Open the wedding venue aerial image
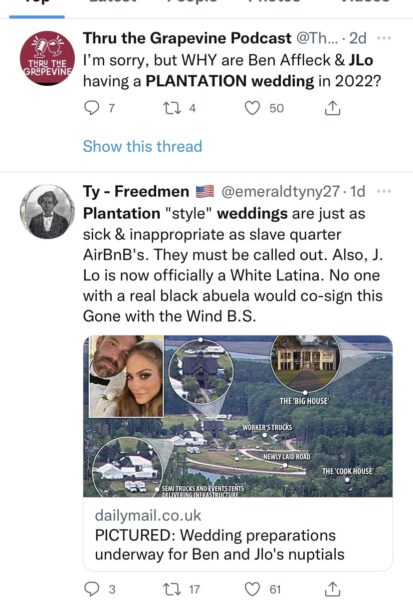Viewport: 413px width, 600px height. [238, 416]
